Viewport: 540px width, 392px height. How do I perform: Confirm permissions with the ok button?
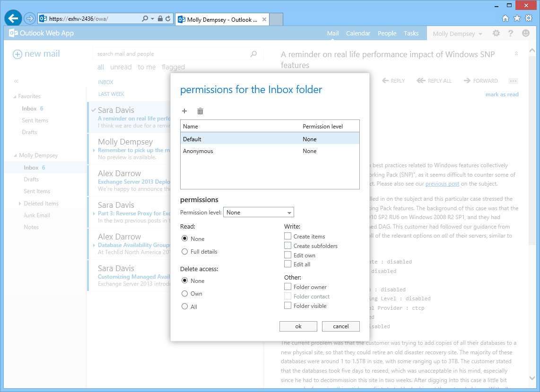(x=298, y=326)
